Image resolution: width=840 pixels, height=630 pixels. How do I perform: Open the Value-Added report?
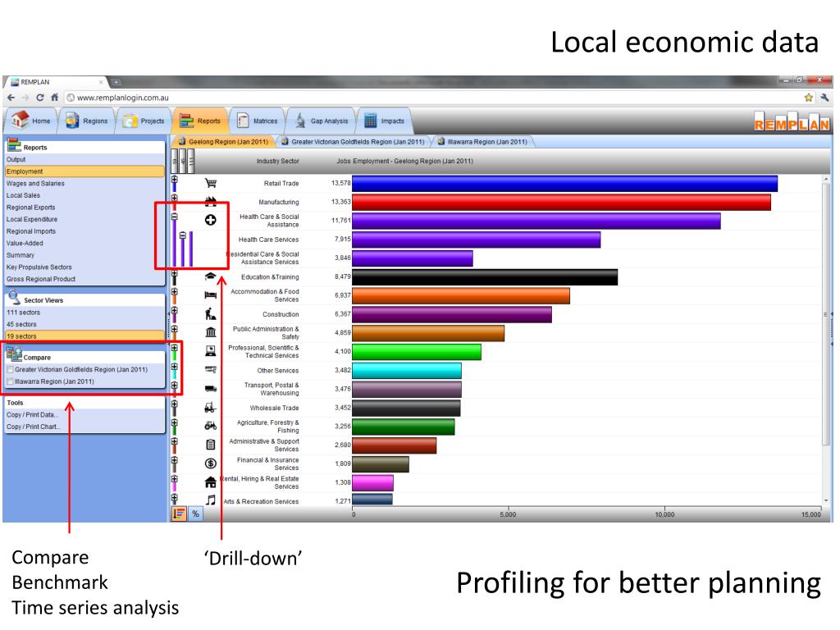[x=84, y=243]
